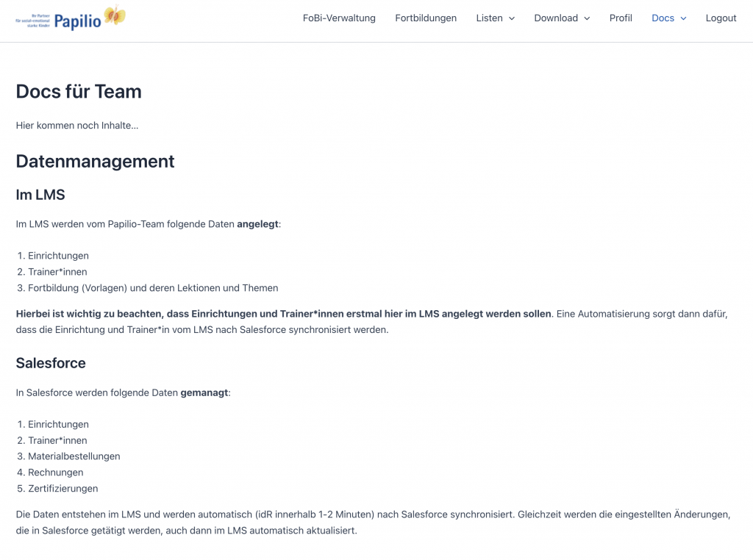Image resolution: width=753 pixels, height=560 pixels.
Task: Click the Logout link
Action: coord(721,18)
